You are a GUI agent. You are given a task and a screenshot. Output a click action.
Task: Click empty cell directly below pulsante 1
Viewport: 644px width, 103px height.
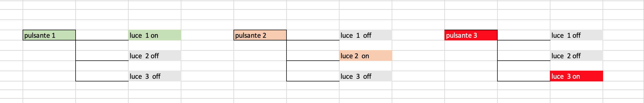49,45
